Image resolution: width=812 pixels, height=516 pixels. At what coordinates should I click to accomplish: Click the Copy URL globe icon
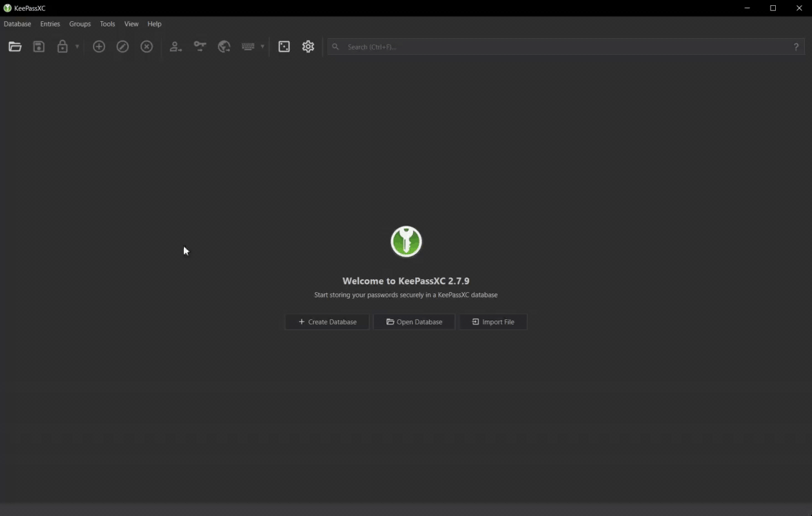click(224, 46)
